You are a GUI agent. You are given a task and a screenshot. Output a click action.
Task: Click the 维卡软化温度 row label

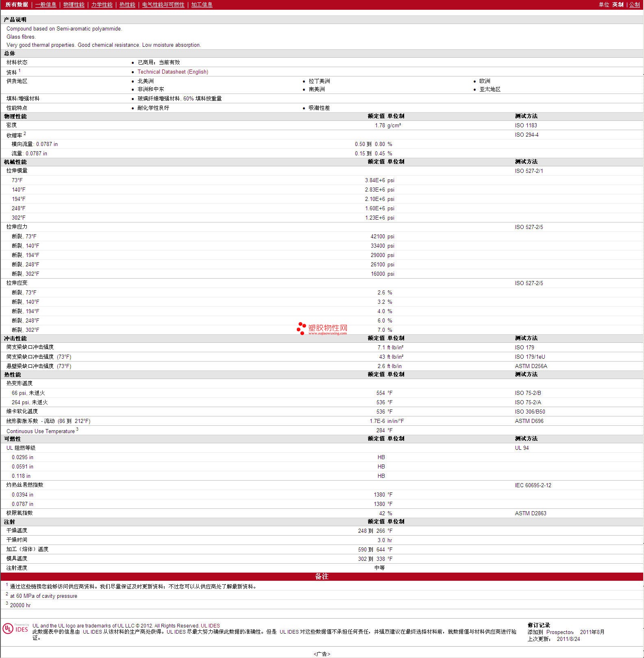pyautogui.click(x=22, y=412)
